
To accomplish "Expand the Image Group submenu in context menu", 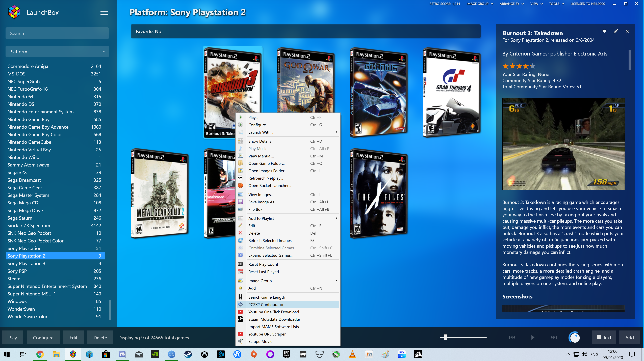I will click(x=288, y=281).
